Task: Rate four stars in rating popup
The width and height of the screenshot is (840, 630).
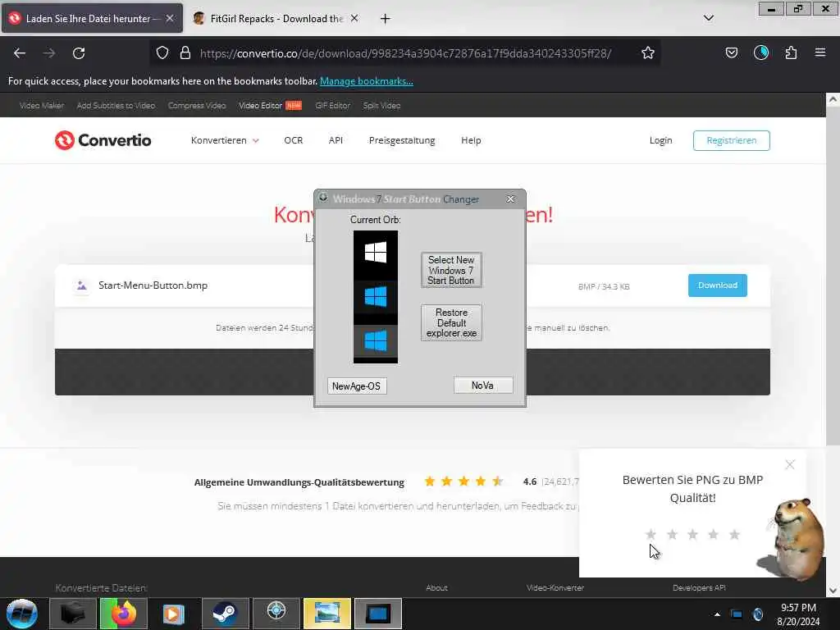Action: 713,534
